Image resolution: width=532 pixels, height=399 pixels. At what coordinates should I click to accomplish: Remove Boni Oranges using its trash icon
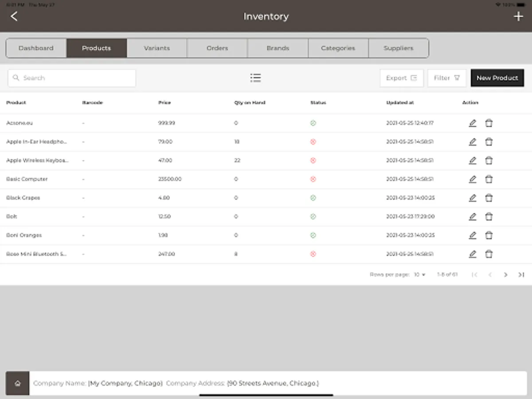pyautogui.click(x=489, y=235)
